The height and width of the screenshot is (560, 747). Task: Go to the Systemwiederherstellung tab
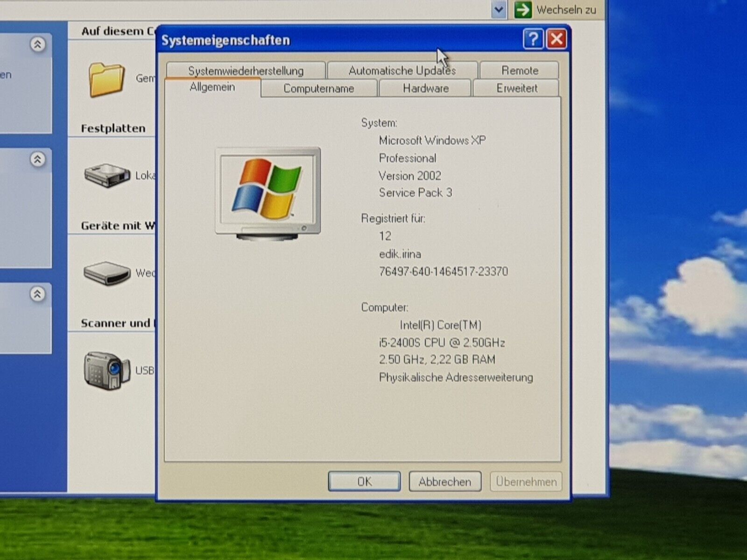click(246, 70)
